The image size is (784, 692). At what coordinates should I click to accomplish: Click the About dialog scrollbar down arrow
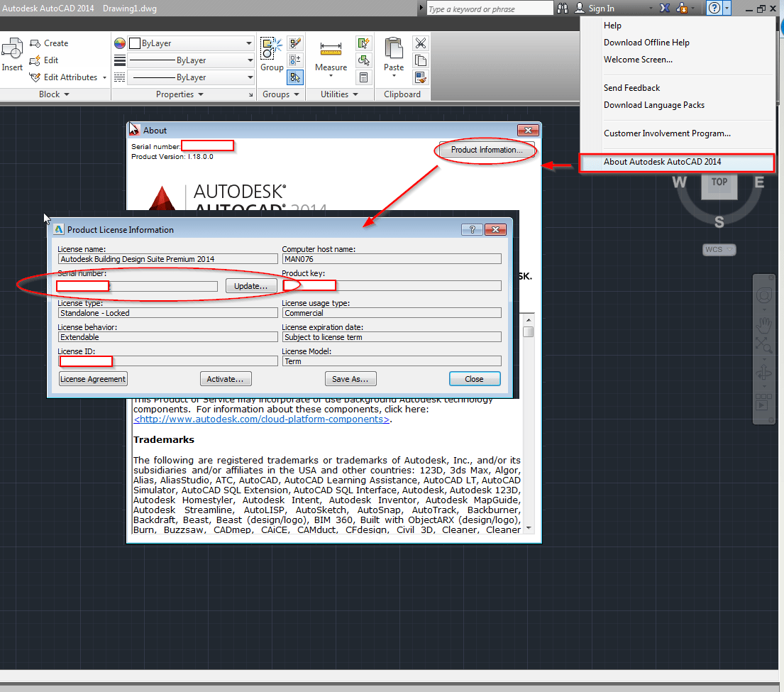tap(529, 528)
